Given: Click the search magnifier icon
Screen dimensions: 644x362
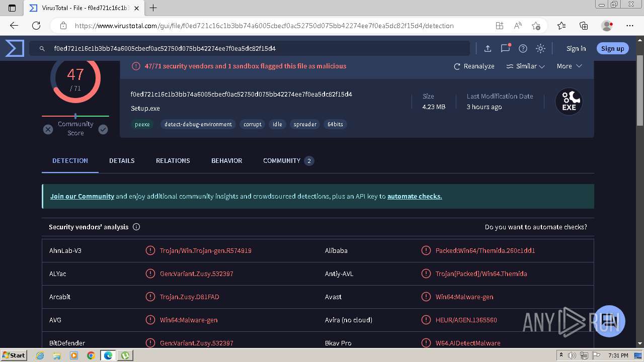Looking at the screenshot, I should pyautogui.click(x=43, y=49).
